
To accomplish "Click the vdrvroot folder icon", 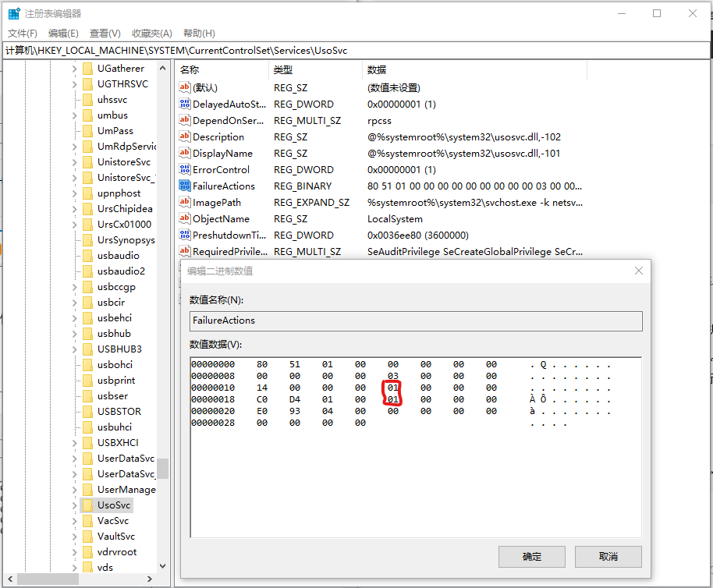I will pyautogui.click(x=88, y=552).
